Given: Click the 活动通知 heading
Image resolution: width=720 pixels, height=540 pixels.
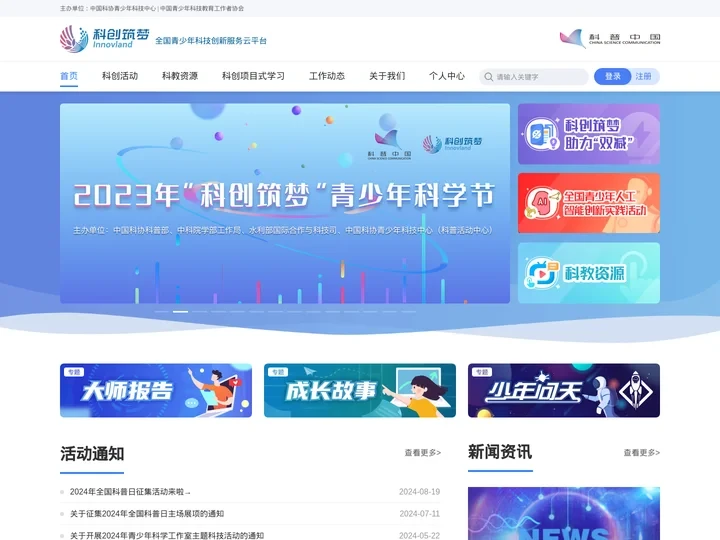Looking at the screenshot, I should tap(92, 454).
